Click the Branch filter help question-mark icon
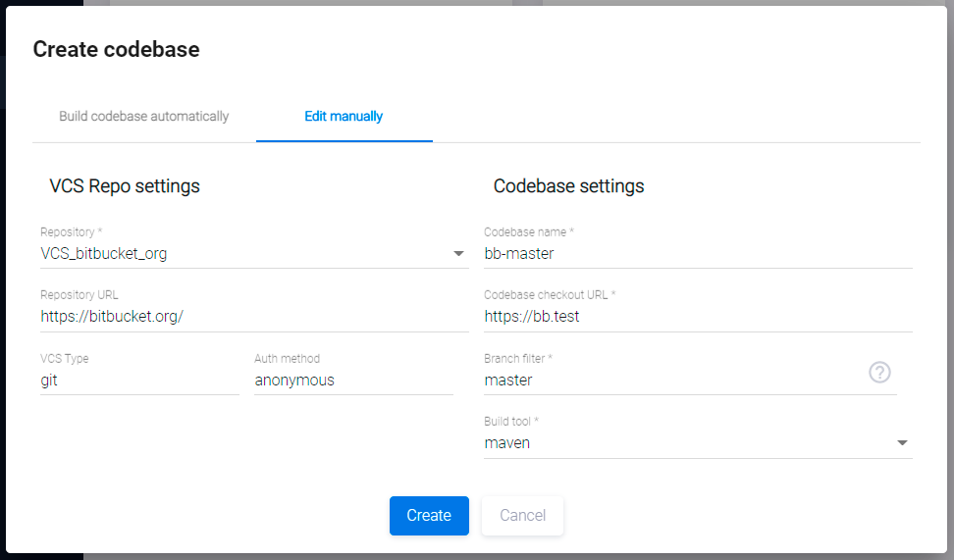 (879, 373)
